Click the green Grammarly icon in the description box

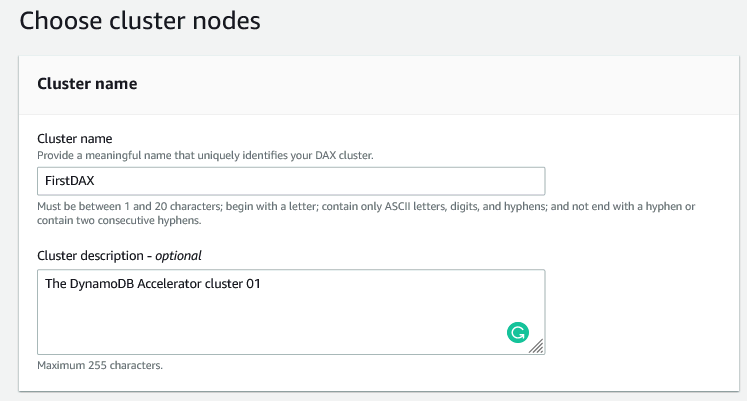[x=517, y=334]
